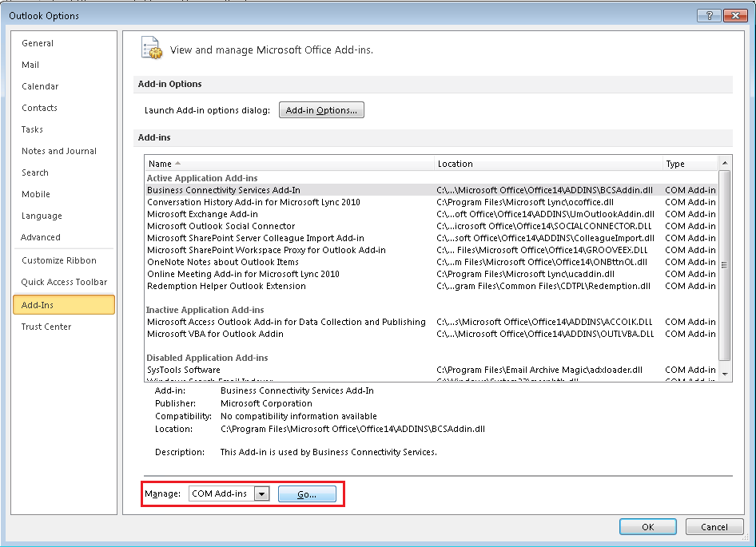Viewport: 756px width, 547px height.
Task: Click the GROOVEEX.DLL location cell
Action: pos(542,250)
